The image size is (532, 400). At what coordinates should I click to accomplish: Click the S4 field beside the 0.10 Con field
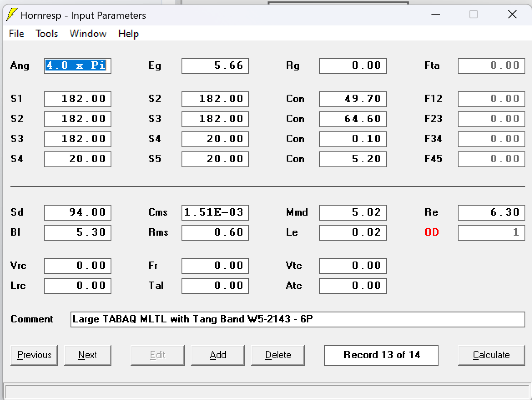(215, 139)
